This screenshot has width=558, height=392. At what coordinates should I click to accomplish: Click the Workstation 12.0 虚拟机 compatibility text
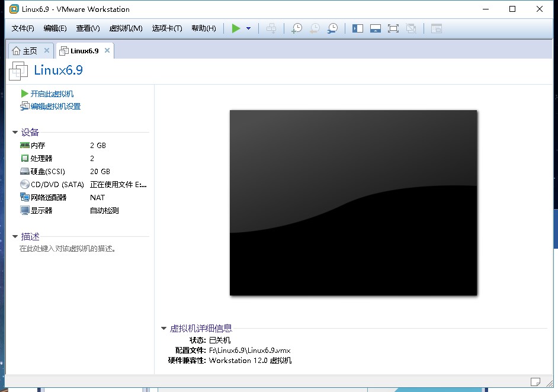click(250, 361)
